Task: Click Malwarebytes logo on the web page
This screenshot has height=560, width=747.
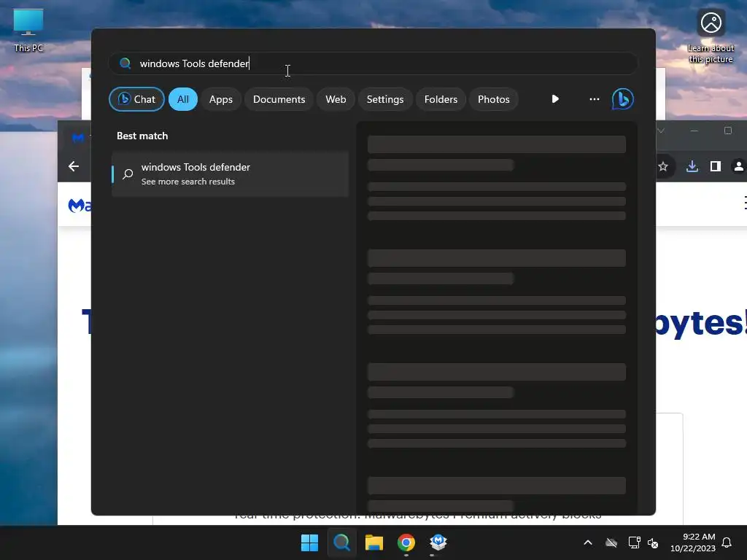Action: tap(80, 205)
